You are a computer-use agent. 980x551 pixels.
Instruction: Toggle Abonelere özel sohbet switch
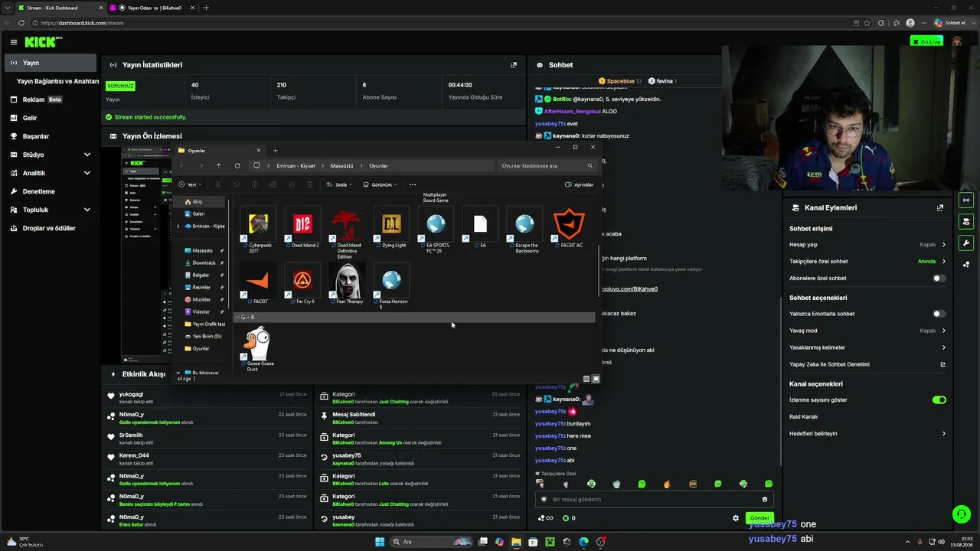(939, 279)
